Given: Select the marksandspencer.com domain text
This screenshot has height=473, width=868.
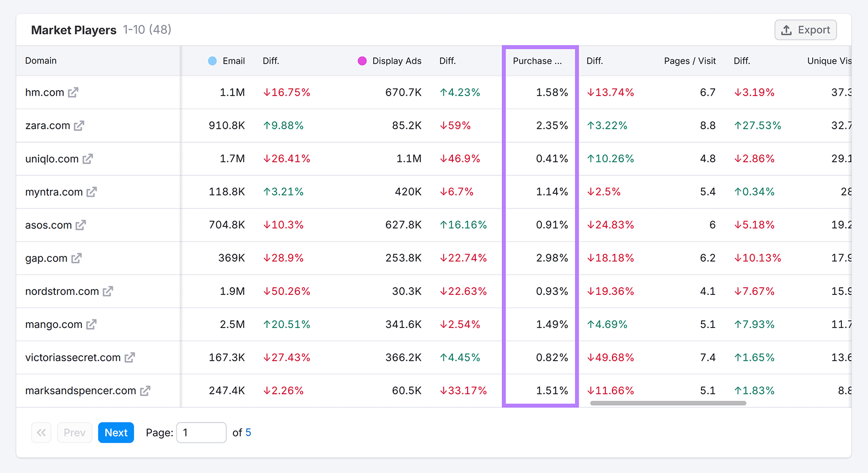Looking at the screenshot, I should coord(80,390).
